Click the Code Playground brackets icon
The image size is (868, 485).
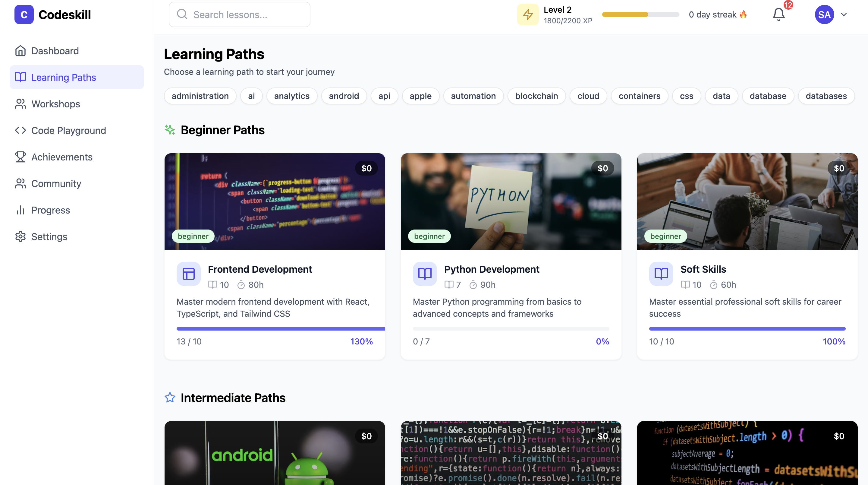[x=20, y=130]
